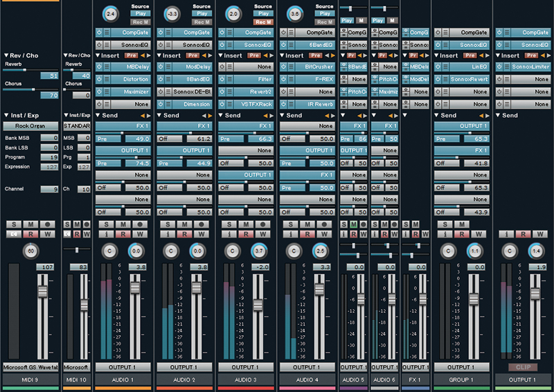Click AUDIO 3 gain knob showing 2.0
This screenshot has height=392, width=554.
point(233,14)
